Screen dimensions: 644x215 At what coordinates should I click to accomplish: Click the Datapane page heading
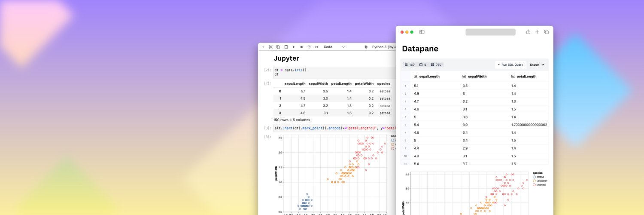[420, 49]
